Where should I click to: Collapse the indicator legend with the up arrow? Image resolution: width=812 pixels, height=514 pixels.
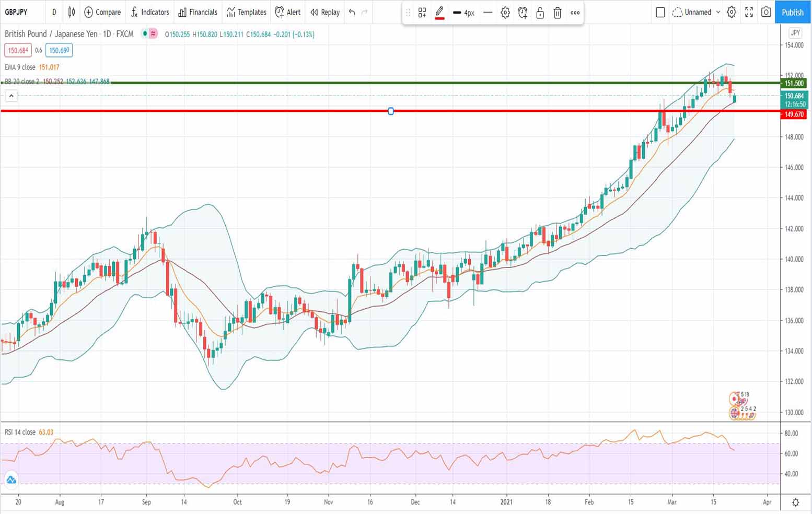point(11,95)
